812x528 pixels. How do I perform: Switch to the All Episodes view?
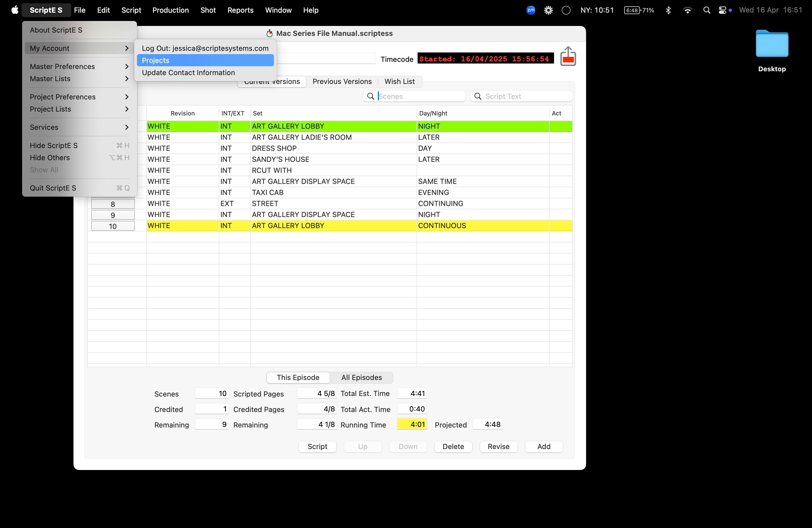361,377
